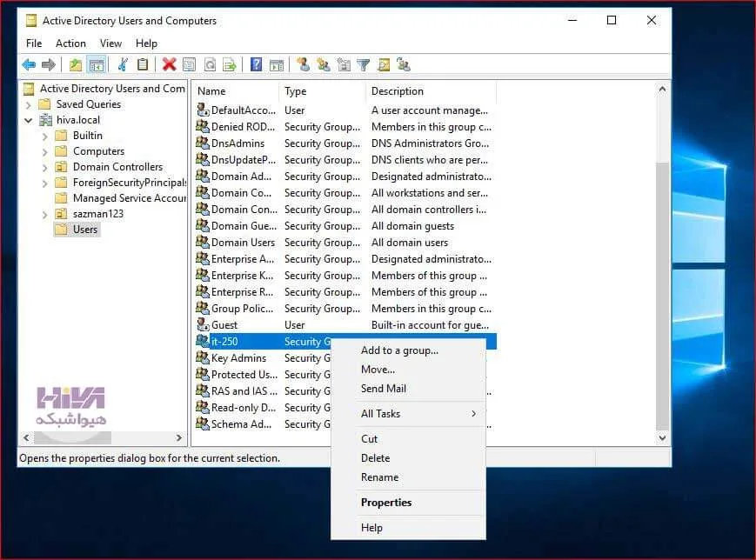The height and width of the screenshot is (560, 756).
Task: Click the Cut scissors toolbar icon
Action: 123,64
